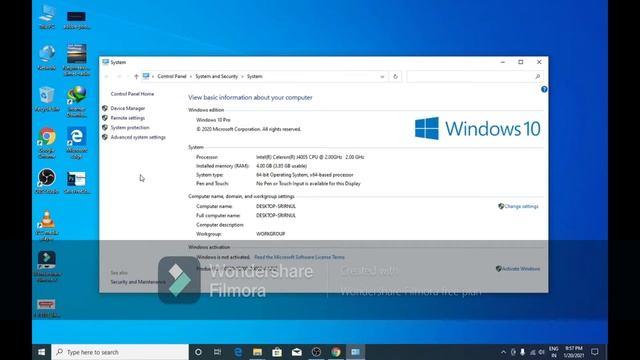640x360 pixels.
Task: Show hidden system tray icons
Action: (503, 352)
